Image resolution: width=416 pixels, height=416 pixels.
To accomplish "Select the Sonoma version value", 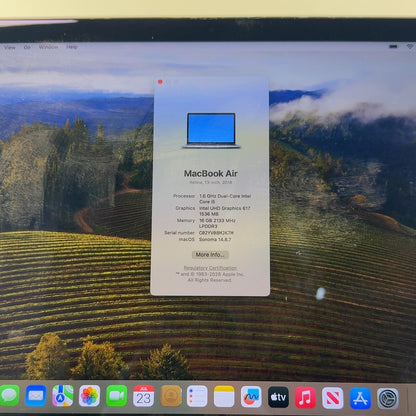I will click(x=215, y=239).
